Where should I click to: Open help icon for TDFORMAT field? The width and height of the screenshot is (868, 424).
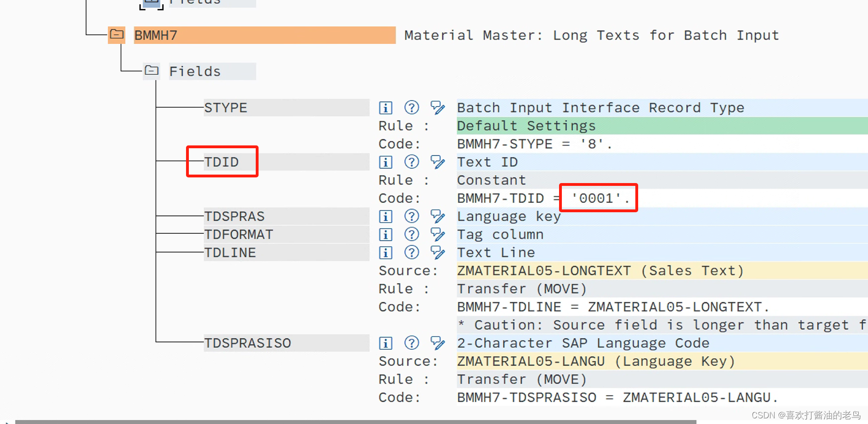tap(411, 234)
